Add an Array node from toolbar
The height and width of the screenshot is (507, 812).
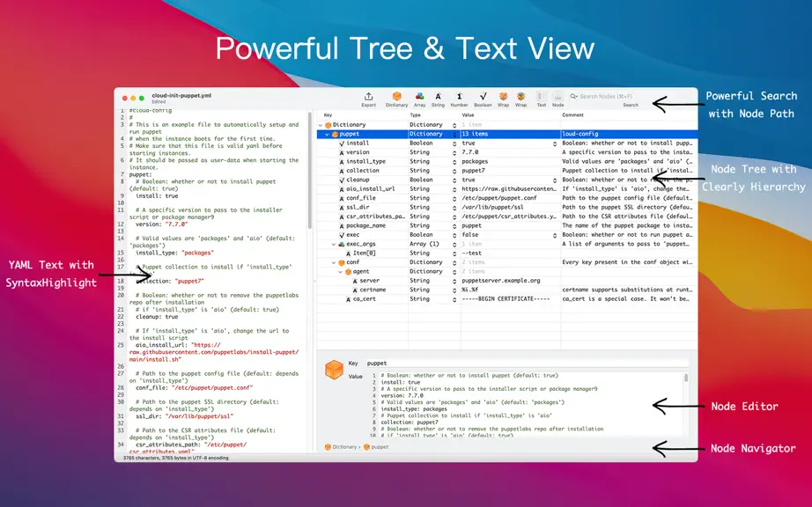pos(419,99)
